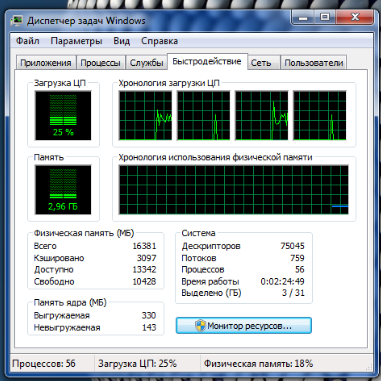Viewport: 381px width, 381px height.
Task: Click the Система group heading
Action: tap(198, 233)
